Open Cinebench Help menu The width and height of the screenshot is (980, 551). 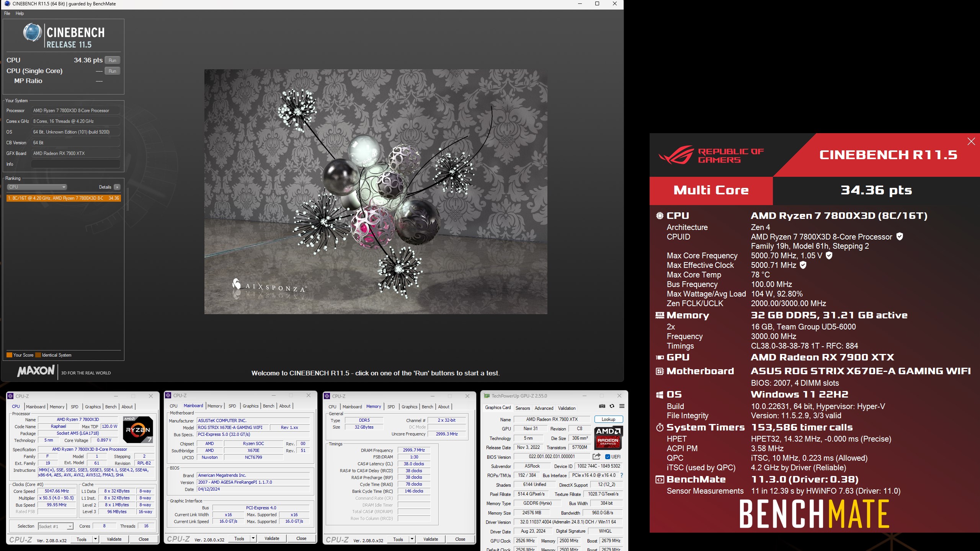point(20,13)
